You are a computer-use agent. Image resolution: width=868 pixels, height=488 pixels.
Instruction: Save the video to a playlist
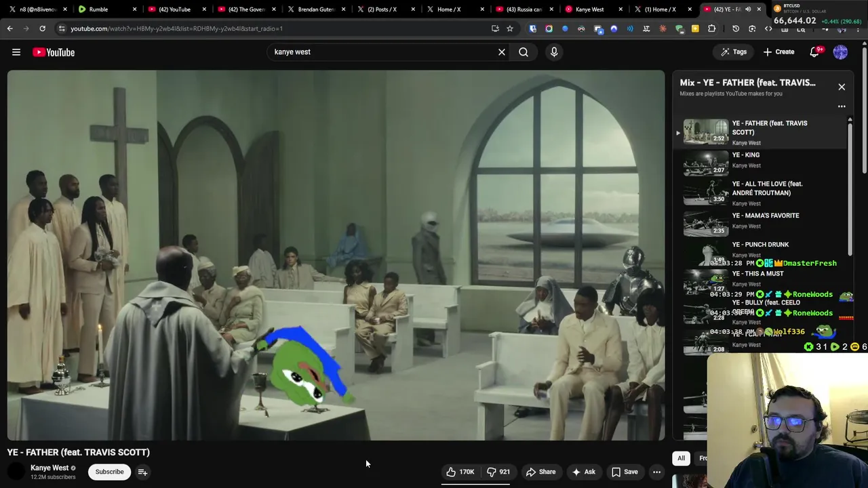coord(625,472)
